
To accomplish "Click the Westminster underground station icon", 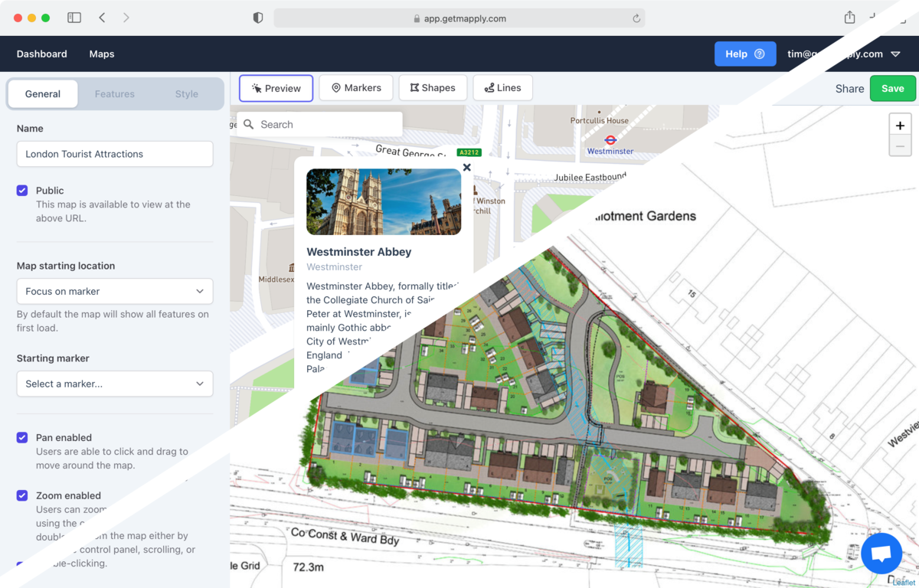I will [x=610, y=140].
